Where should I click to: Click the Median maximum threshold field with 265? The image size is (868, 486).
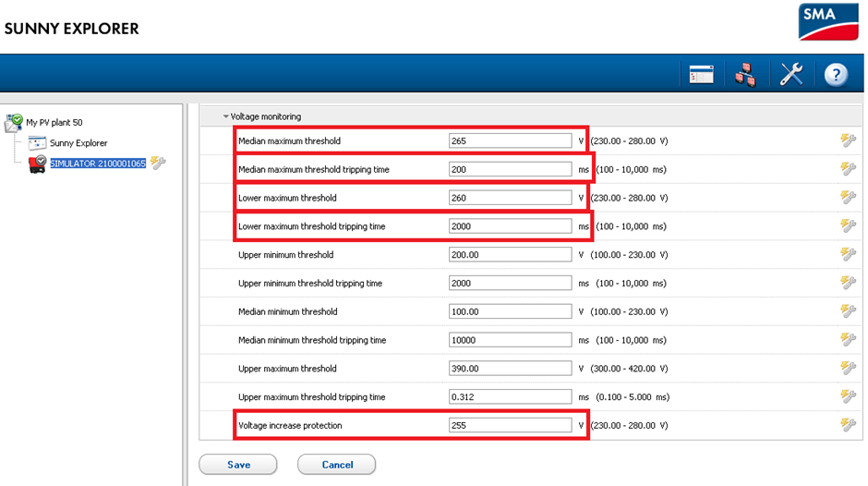click(510, 140)
